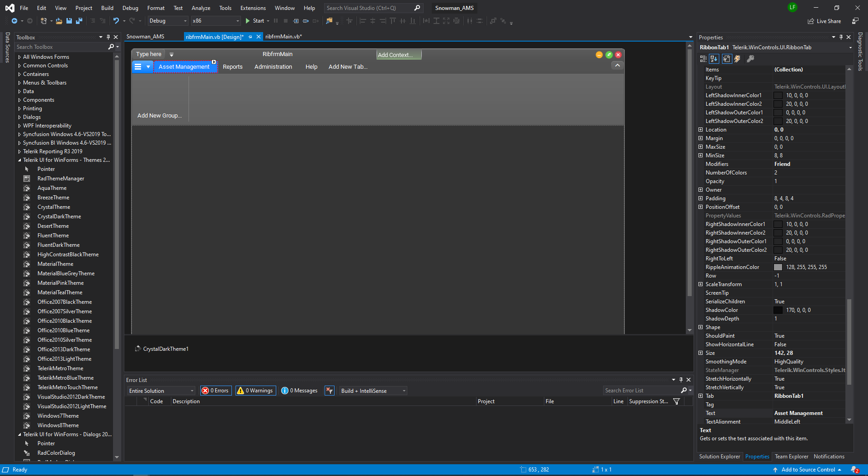The width and height of the screenshot is (868, 476).
Task: Click the Properties page icon in Properties panel
Action: coord(726,59)
